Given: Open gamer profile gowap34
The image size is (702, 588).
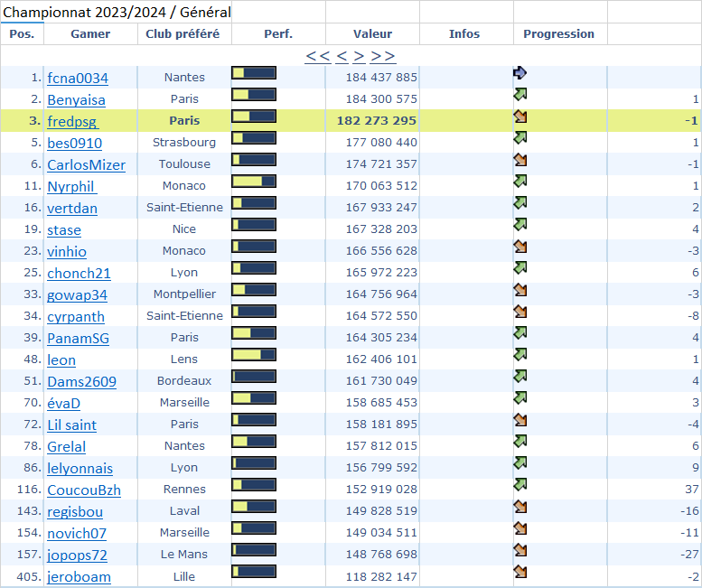Looking at the screenshot, I should click(78, 294).
